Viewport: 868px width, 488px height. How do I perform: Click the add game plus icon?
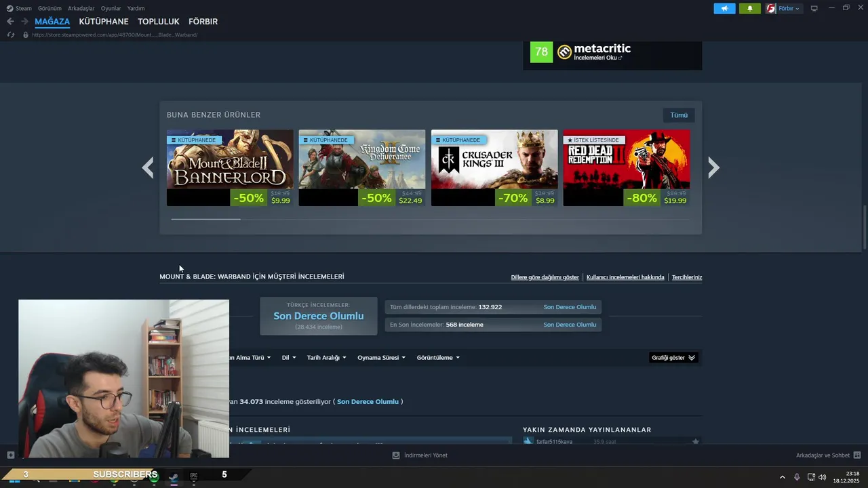(x=10, y=455)
